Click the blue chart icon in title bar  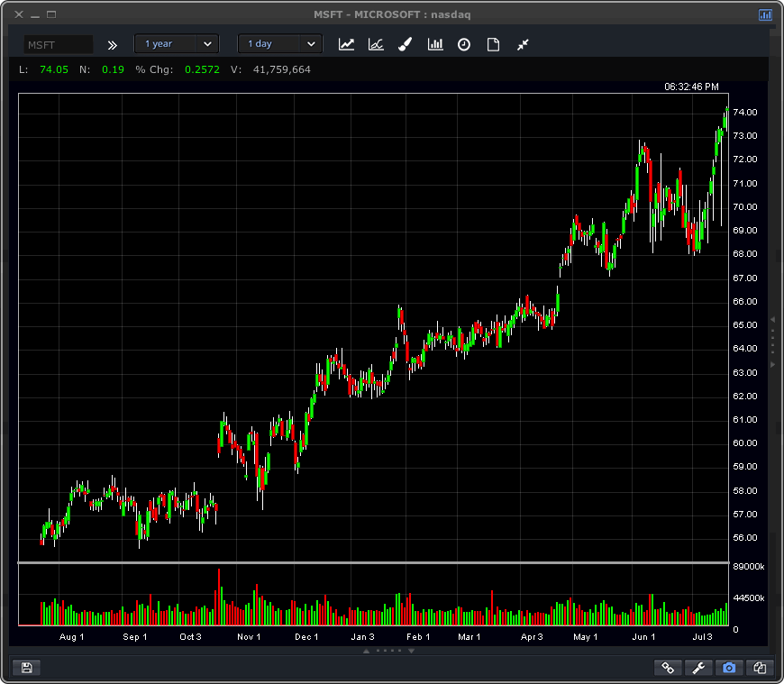(765, 14)
